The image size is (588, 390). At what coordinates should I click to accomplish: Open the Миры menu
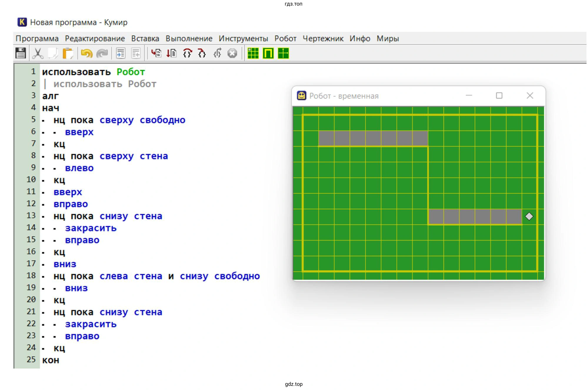point(387,39)
